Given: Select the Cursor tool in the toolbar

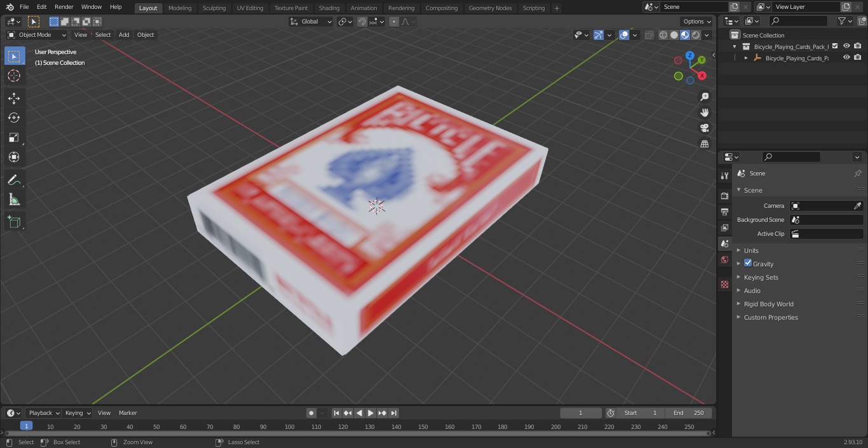Looking at the screenshot, I should pos(14,76).
